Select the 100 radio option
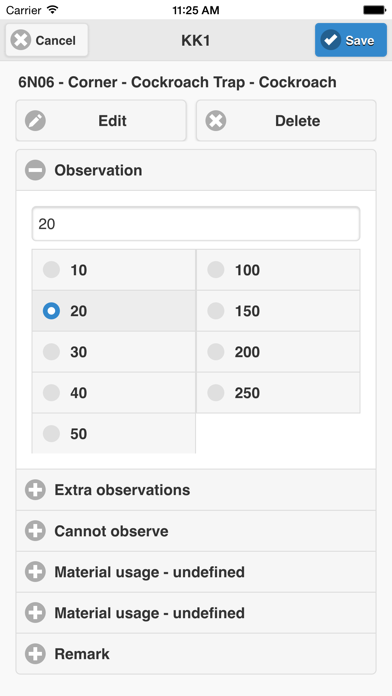The width and height of the screenshot is (392, 696). click(278, 270)
